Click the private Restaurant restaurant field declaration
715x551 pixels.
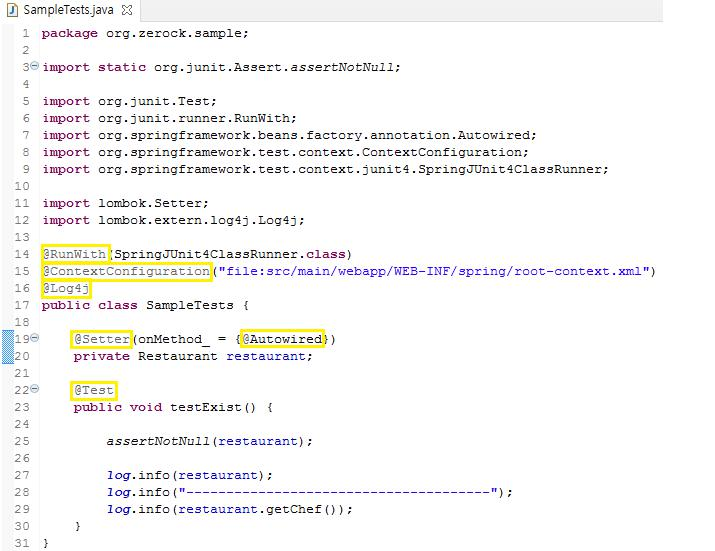point(193,356)
